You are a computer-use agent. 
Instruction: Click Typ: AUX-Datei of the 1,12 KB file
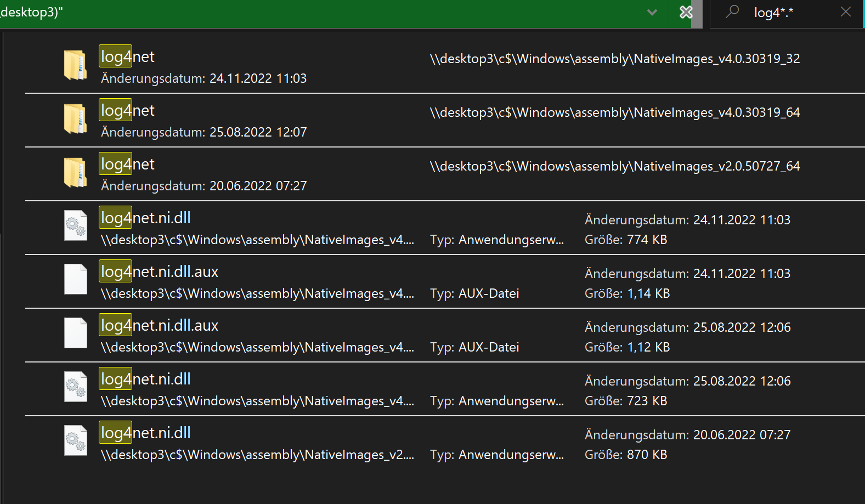pos(474,347)
